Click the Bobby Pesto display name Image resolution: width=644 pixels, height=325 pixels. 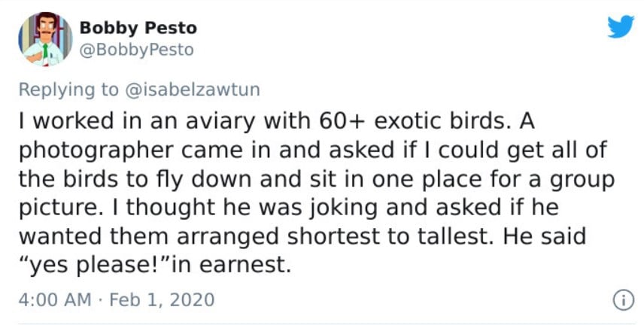138,28
